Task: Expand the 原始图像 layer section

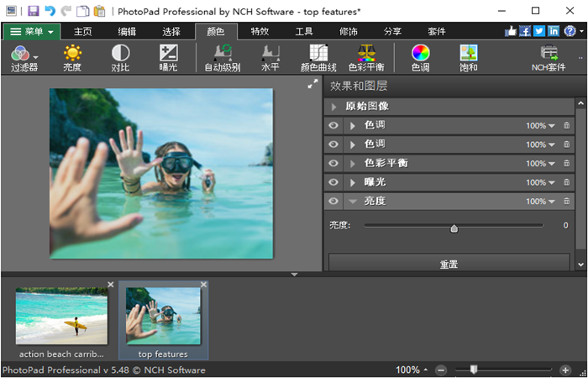Action: coord(334,107)
